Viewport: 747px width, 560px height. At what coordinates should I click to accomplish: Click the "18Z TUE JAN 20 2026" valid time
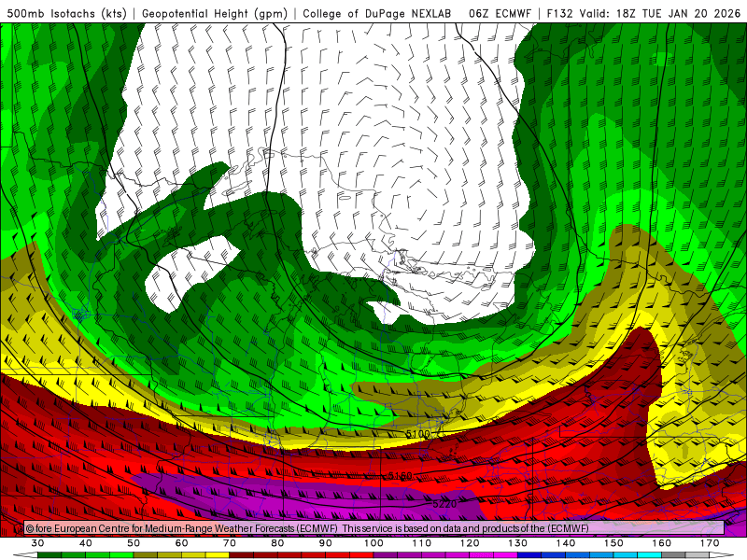[679, 13]
